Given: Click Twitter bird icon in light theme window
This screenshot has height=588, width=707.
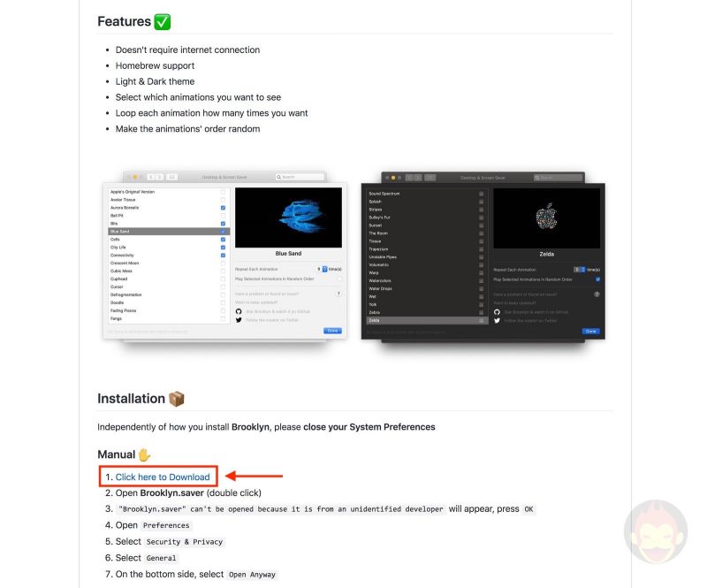Looking at the screenshot, I should [x=239, y=320].
